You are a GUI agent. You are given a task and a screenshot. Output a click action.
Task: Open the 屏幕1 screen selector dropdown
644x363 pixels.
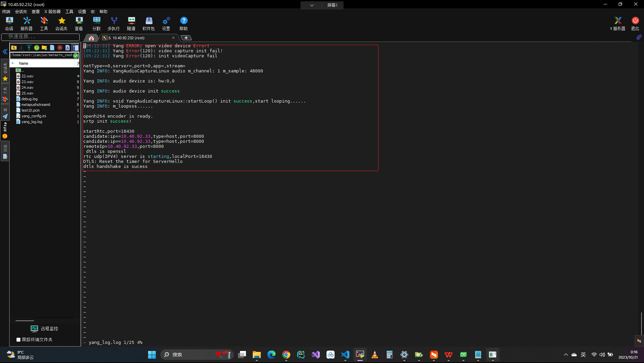tap(312, 5)
